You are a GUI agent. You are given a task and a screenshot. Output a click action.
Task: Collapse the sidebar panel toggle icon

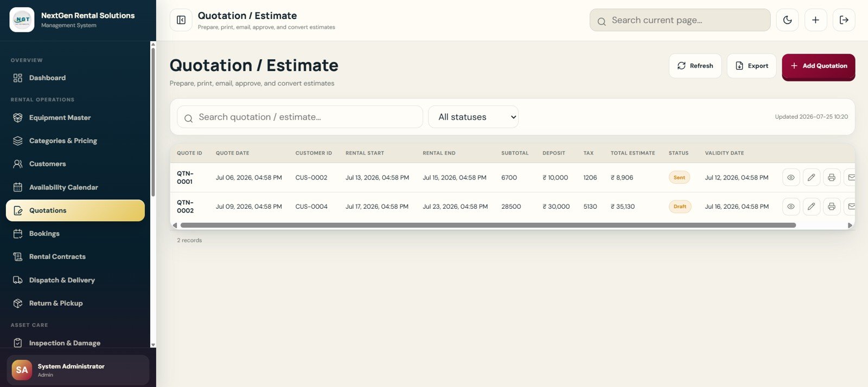[x=181, y=20]
